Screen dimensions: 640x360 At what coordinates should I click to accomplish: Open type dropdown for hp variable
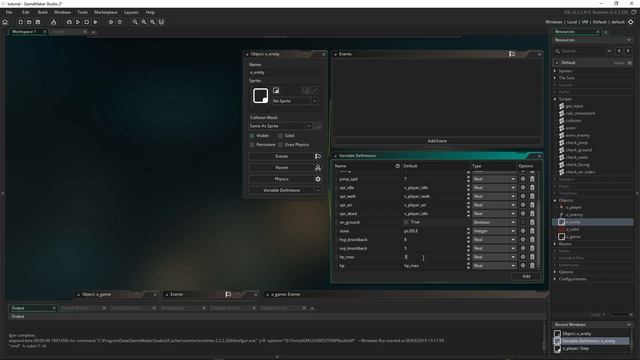coord(494,265)
